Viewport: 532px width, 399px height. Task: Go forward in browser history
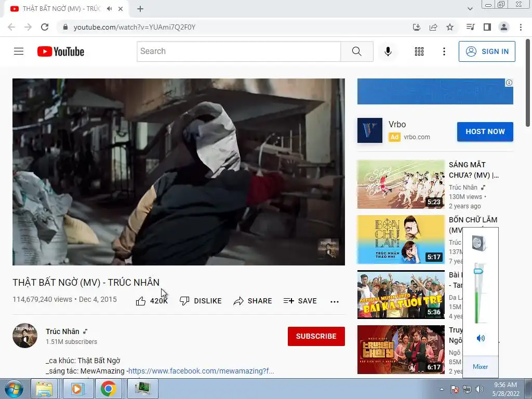28,27
